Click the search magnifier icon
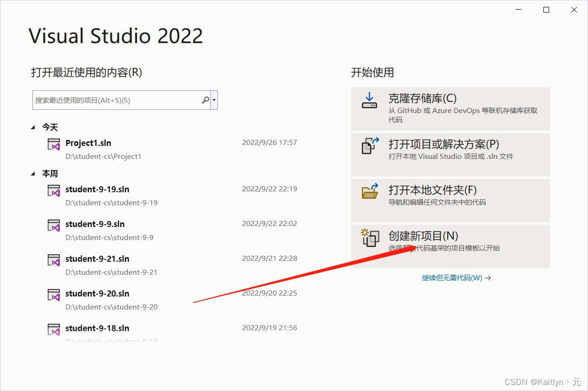The width and height of the screenshot is (588, 391). (x=205, y=100)
